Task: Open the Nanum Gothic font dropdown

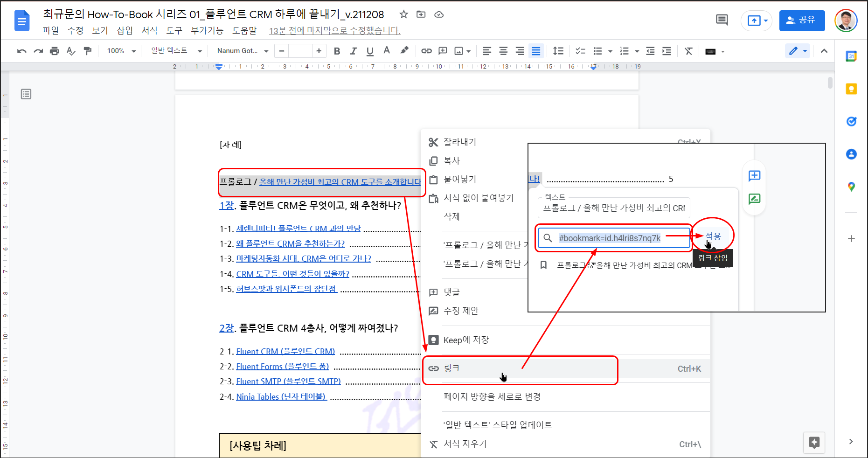Action: click(x=243, y=51)
